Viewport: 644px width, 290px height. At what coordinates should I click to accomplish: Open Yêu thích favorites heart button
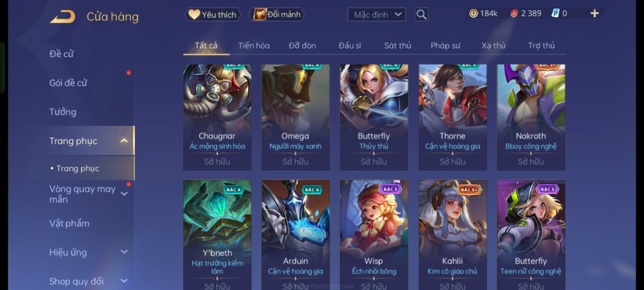pos(213,14)
